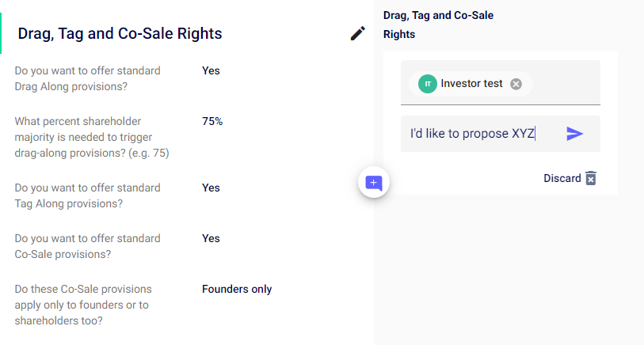Click the left "Drag, Tag and Co-Sale Rights" heading
The width and height of the screenshot is (644, 345).
tap(120, 33)
